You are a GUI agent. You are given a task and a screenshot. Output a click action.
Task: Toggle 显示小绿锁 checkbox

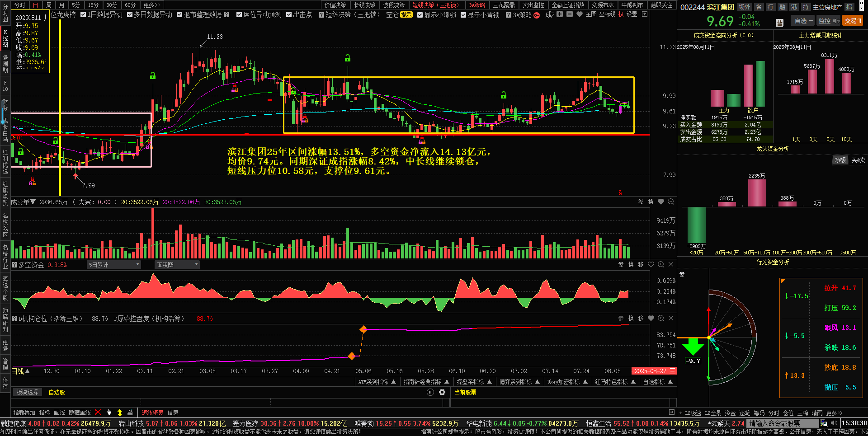click(x=420, y=15)
